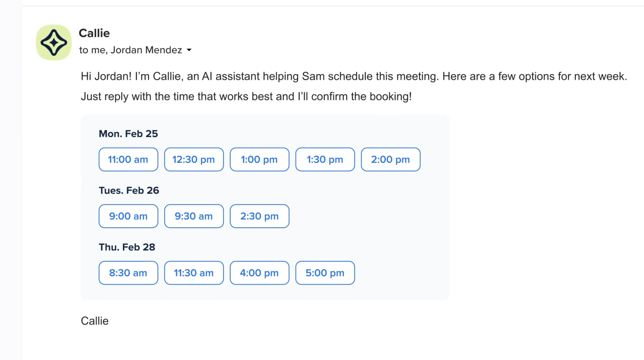The height and width of the screenshot is (360, 644).
Task: Select 1:30 pm on Feb 25
Action: coord(325,159)
